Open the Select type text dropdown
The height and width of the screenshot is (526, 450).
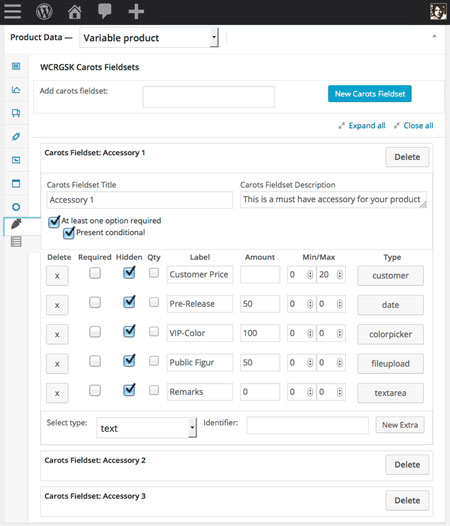click(146, 428)
